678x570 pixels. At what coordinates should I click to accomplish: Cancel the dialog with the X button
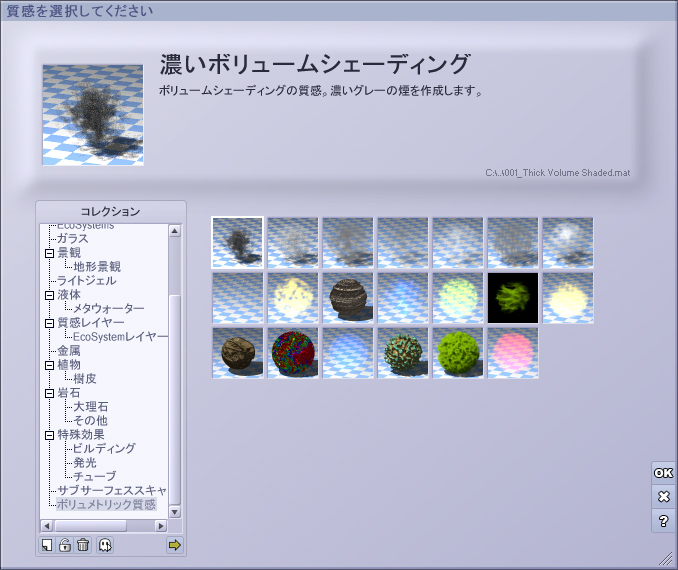(x=663, y=497)
